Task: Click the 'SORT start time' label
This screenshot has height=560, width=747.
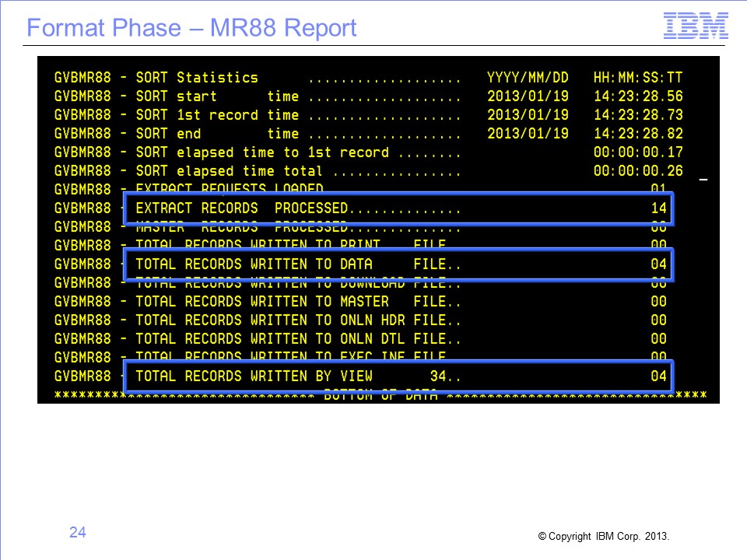Action: pyautogui.click(x=217, y=96)
